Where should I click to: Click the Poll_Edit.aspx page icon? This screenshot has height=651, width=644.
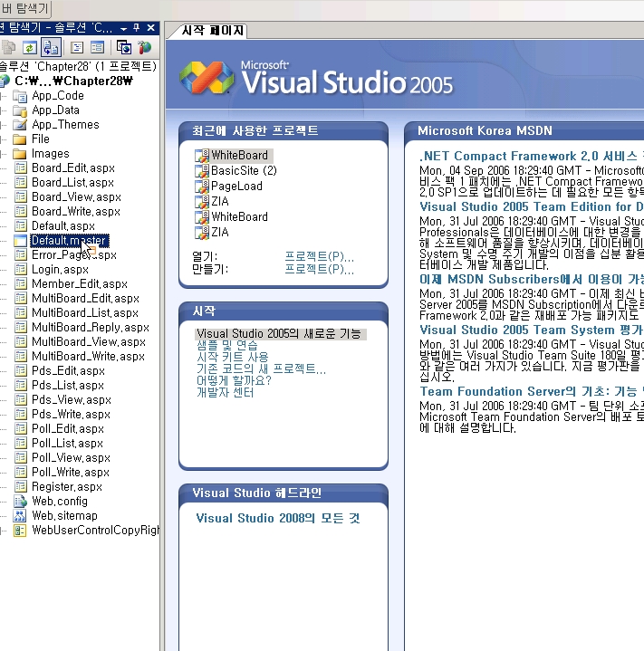tap(20, 429)
